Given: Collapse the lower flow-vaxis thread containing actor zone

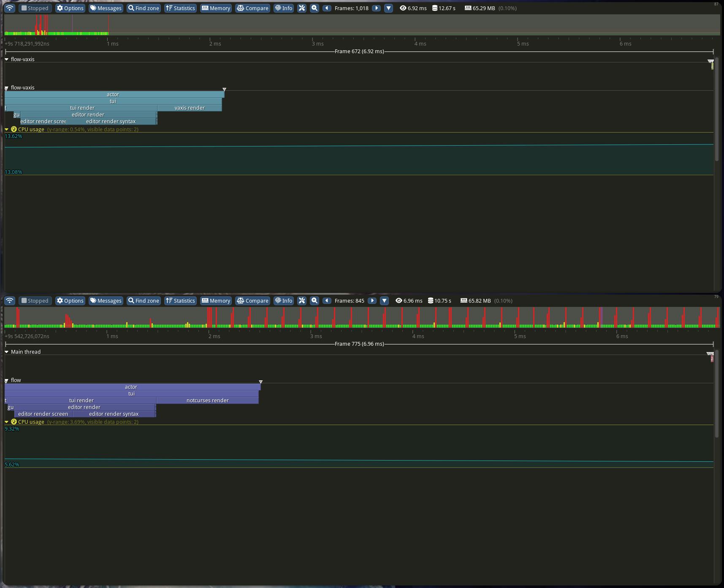Looking at the screenshot, I should coord(7,88).
